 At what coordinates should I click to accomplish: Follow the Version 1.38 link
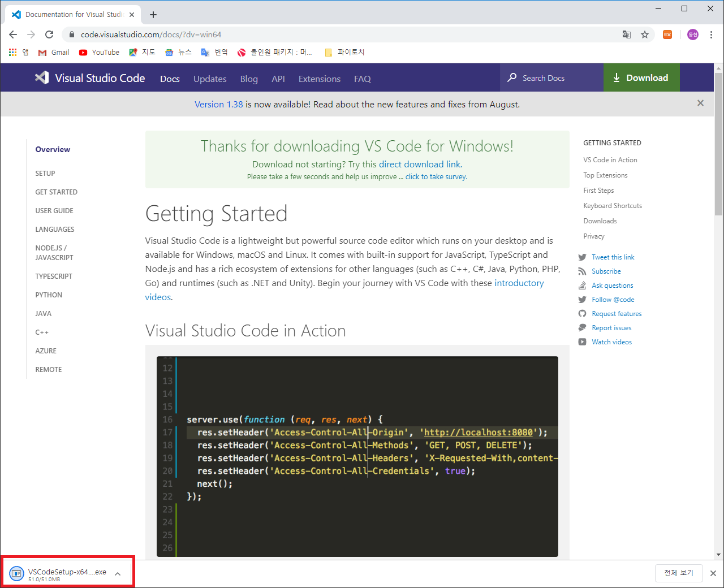219,104
